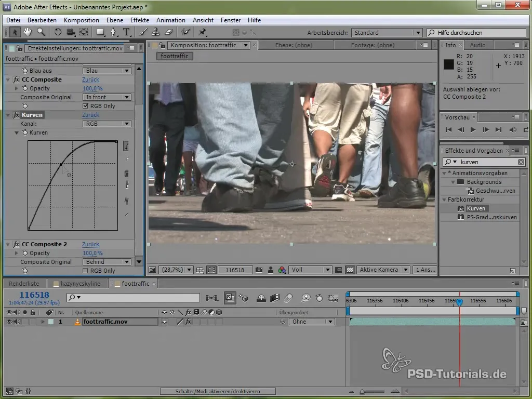Select the Pen tool
This screenshot has height=399, width=532.
point(113,32)
